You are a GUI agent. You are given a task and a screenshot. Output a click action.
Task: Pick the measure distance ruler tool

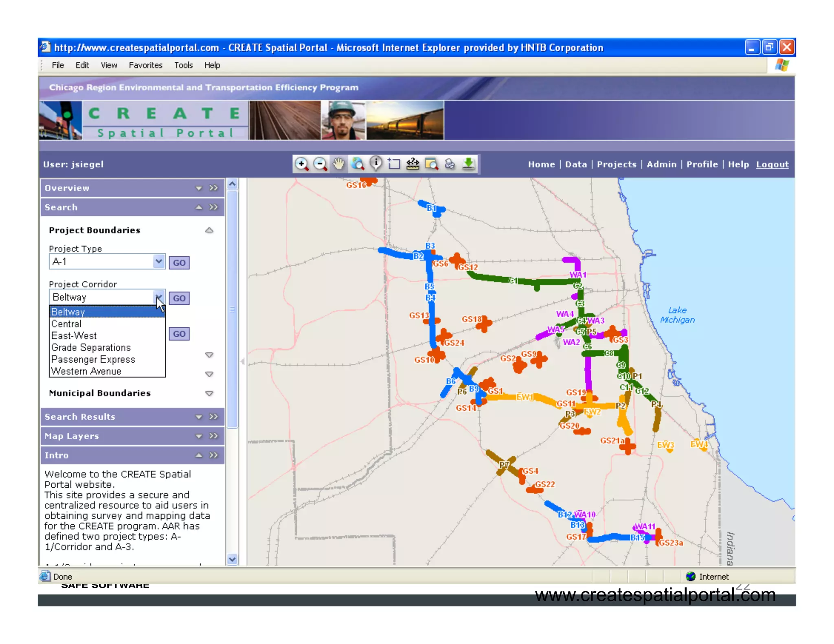[x=413, y=164]
